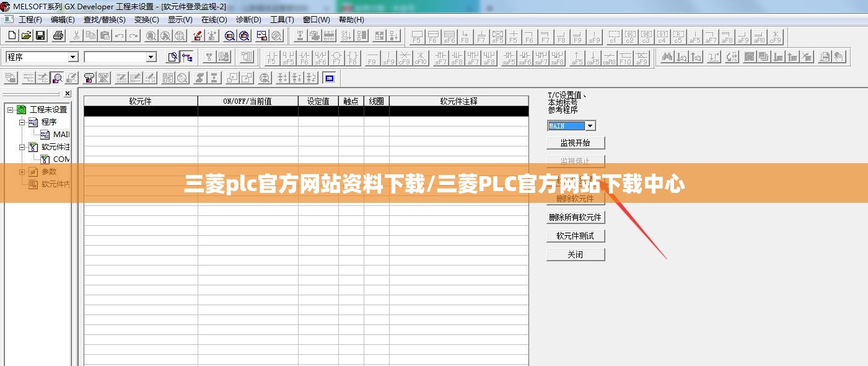Screen dimensions: 868x366
Task: Click the saF7 ladder symbol button
Action: (x=541, y=58)
